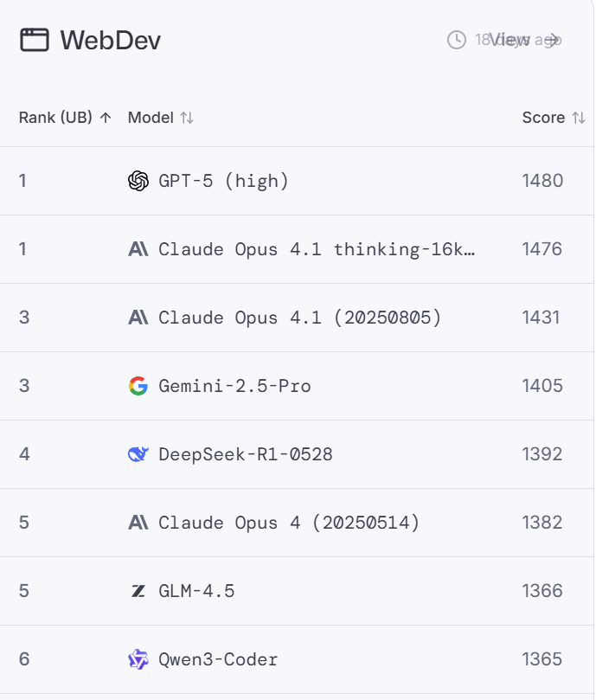Click the Qwen logo beside Qwen3-Coder
The width and height of the screenshot is (596, 700).
point(138,659)
